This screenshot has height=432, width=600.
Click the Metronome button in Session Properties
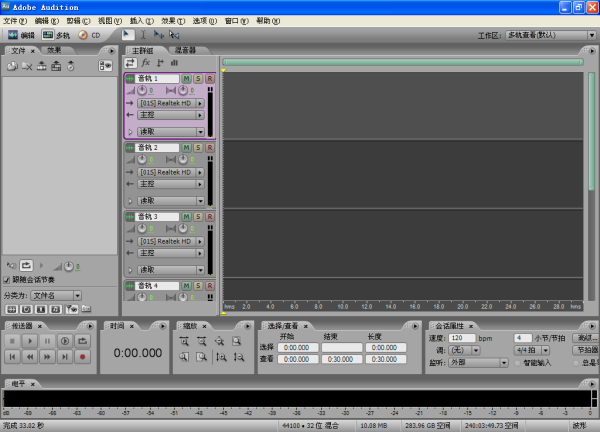point(585,350)
